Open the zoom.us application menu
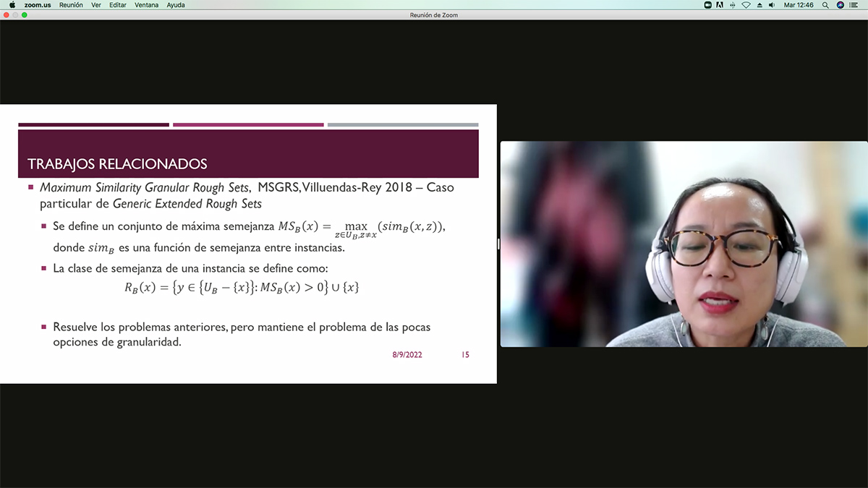 pyautogui.click(x=38, y=4)
